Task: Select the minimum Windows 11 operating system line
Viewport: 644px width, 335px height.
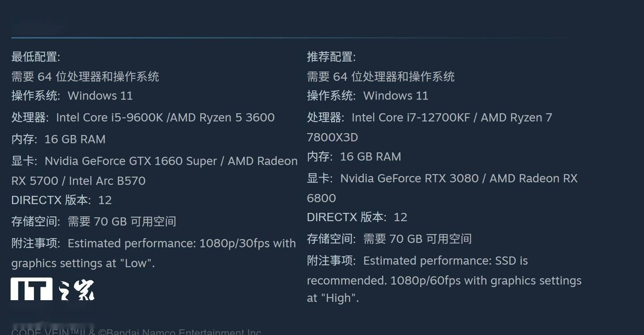Action: pyautogui.click(x=72, y=96)
